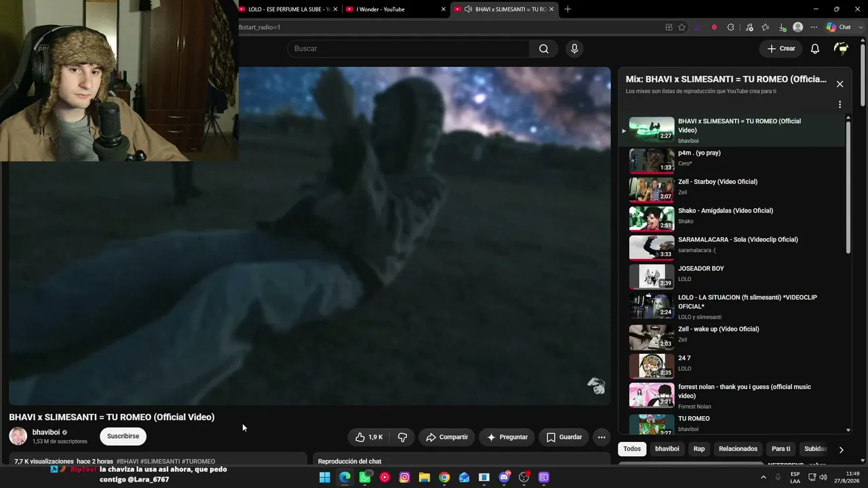The image size is (868, 488).
Task: Click the Crear button
Action: click(781, 49)
